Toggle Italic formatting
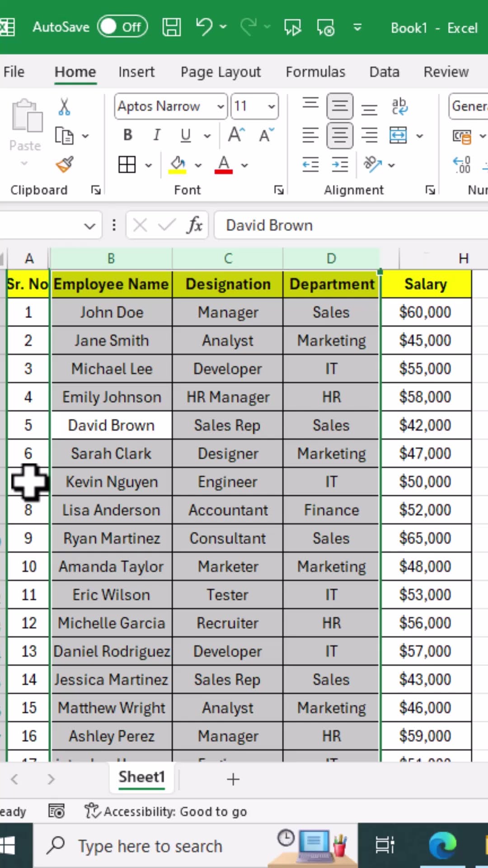The width and height of the screenshot is (488, 868). coord(157,135)
